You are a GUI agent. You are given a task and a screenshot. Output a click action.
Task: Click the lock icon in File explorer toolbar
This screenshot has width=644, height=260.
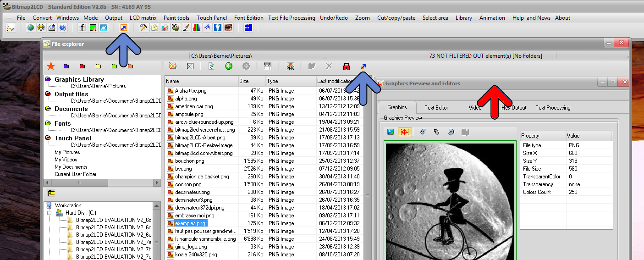[x=346, y=66]
